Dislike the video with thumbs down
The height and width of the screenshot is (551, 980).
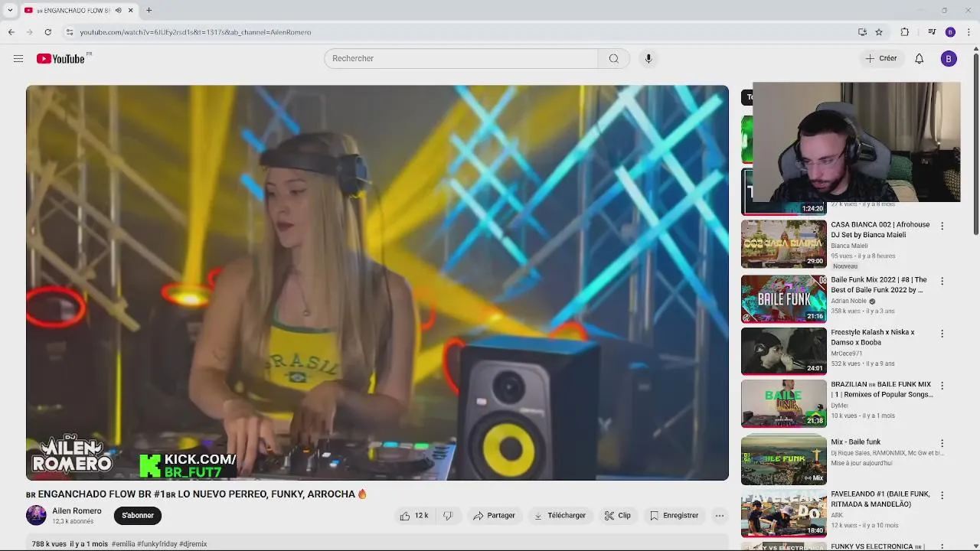click(x=448, y=516)
